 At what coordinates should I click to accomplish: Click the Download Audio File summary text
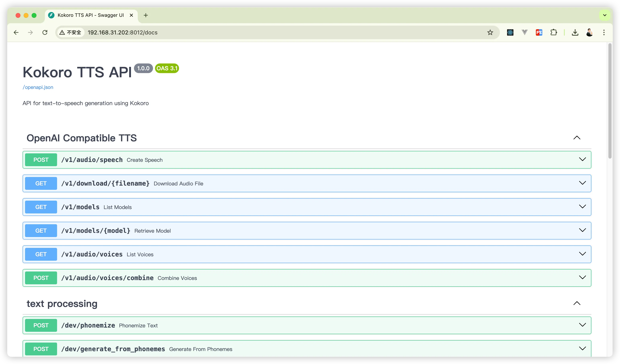click(178, 184)
